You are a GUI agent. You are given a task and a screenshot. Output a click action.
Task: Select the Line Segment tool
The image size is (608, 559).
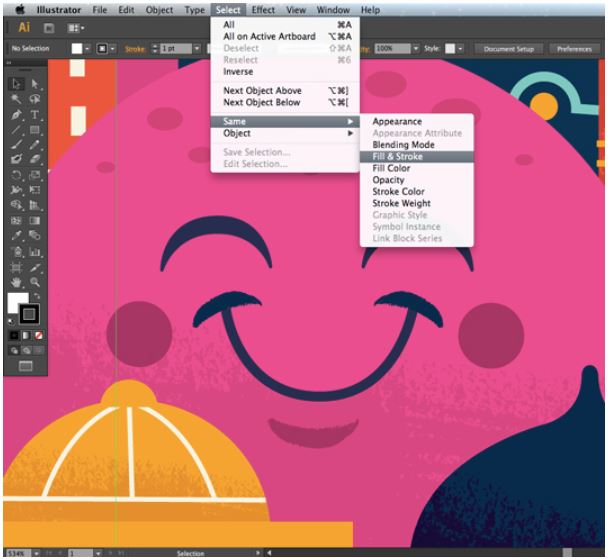(x=16, y=130)
